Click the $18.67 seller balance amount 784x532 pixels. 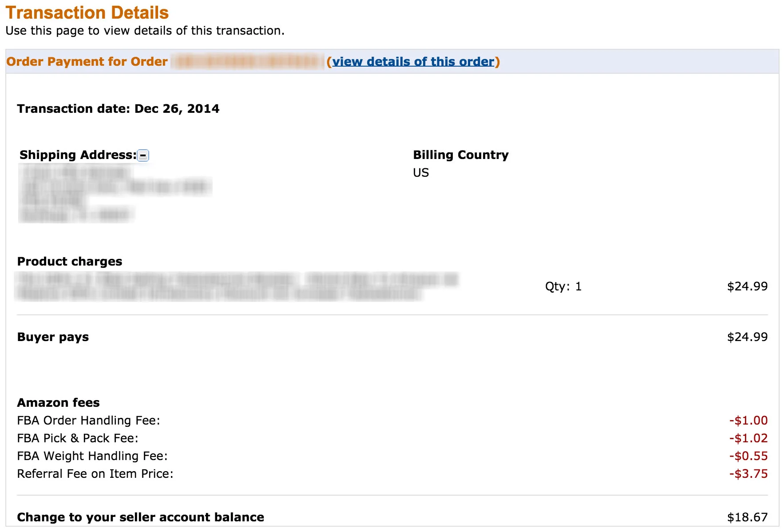point(747,517)
